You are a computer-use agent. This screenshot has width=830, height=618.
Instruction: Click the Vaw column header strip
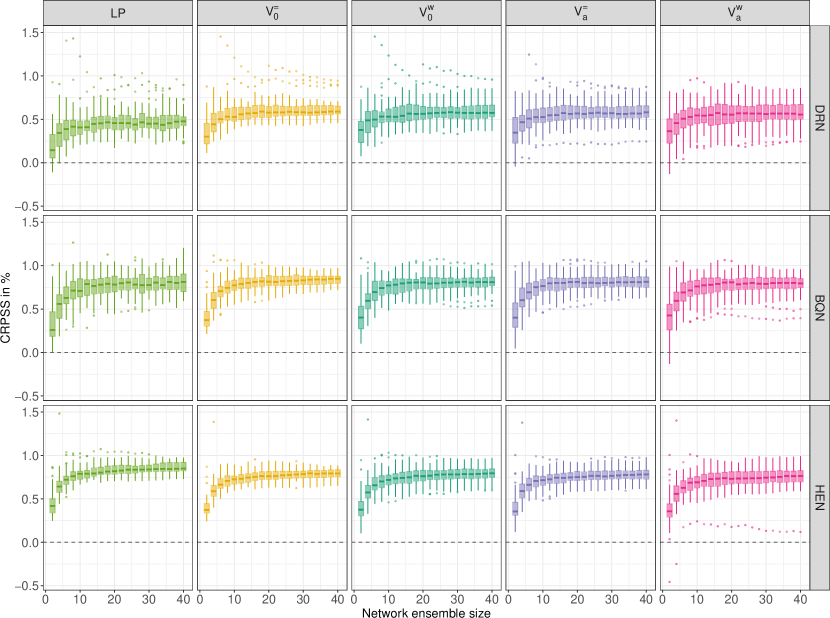(x=735, y=12)
